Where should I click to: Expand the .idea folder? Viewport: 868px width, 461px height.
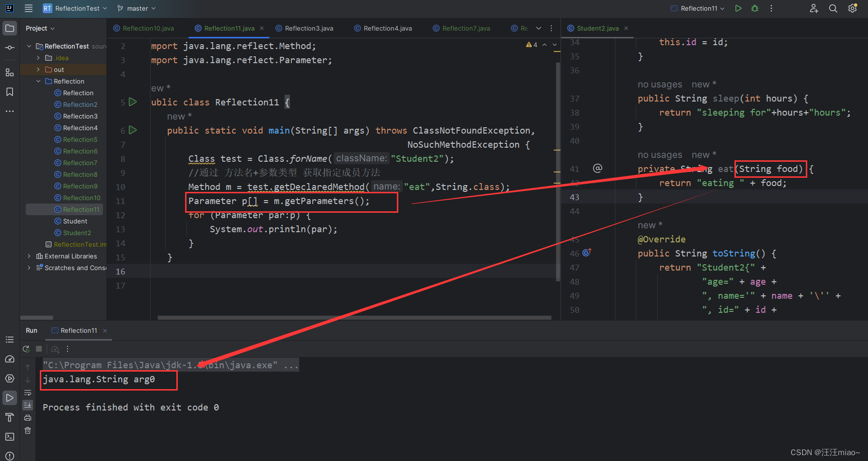38,58
